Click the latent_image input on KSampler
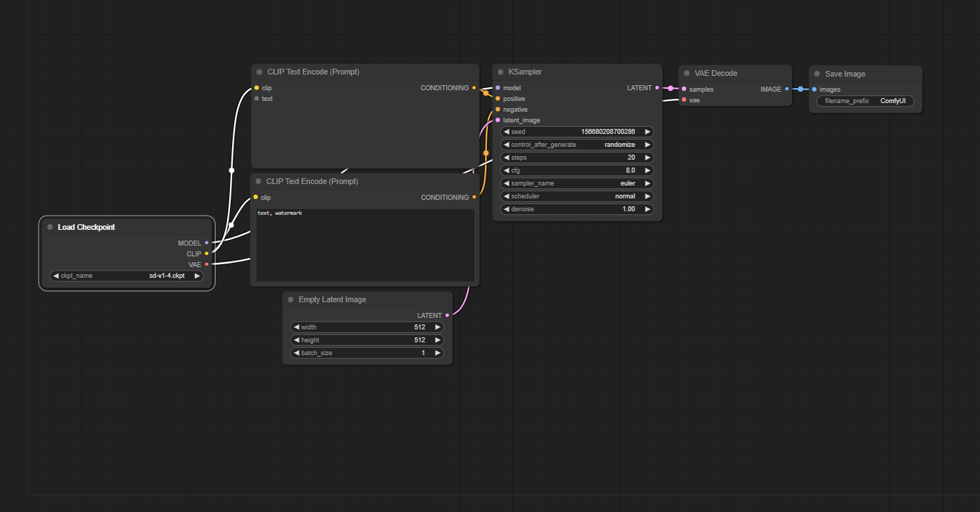The width and height of the screenshot is (980, 512). (498, 120)
